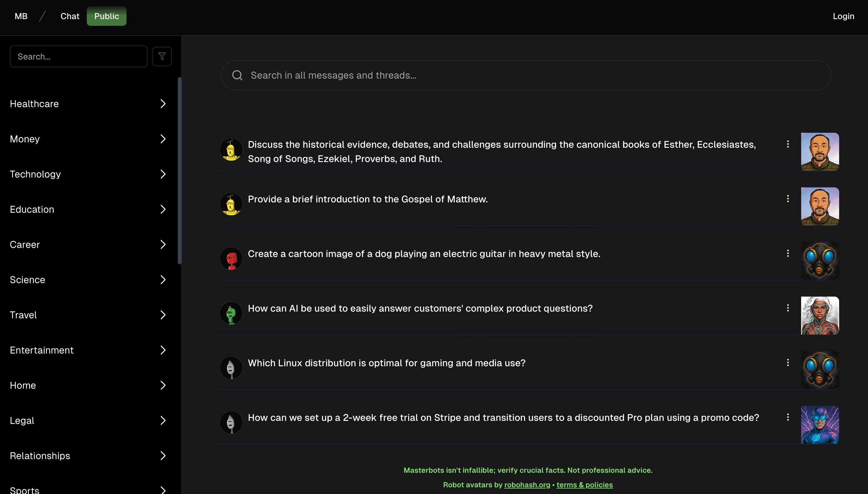Viewport: 868px width, 494px height.
Task: Click the yellow robot avatar beside the Esther discussion
Action: 231,150
